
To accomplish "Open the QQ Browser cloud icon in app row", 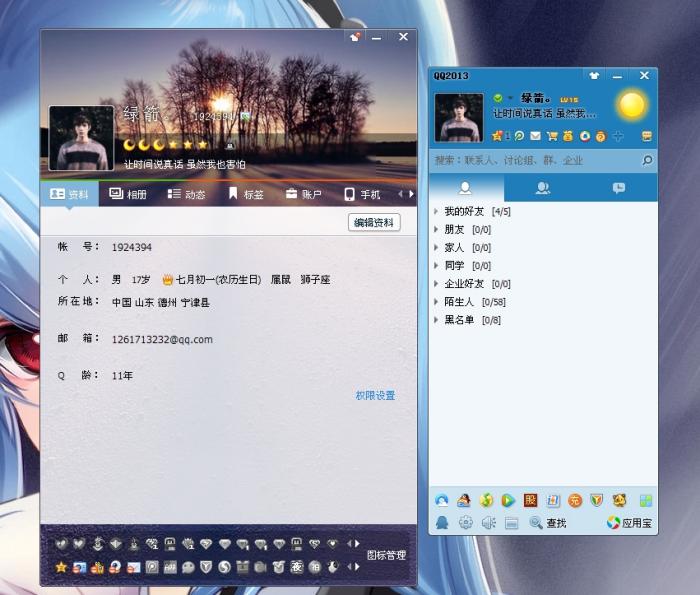I will click(x=442, y=500).
